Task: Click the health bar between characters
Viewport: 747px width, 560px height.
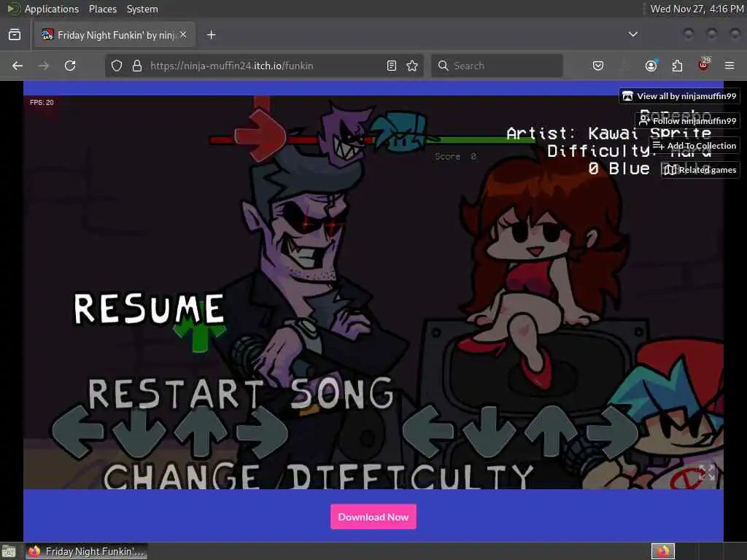Action: 371,140
